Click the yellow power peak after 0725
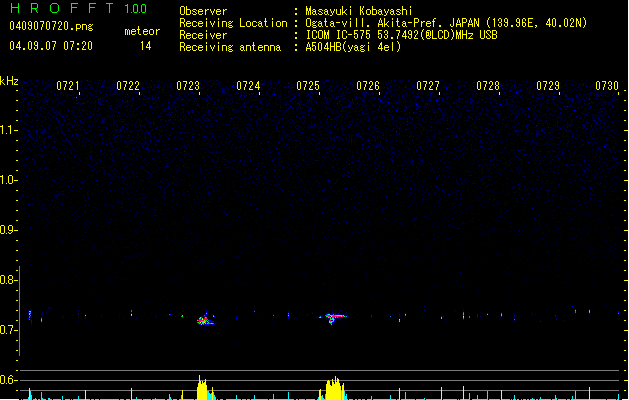 click(335, 388)
